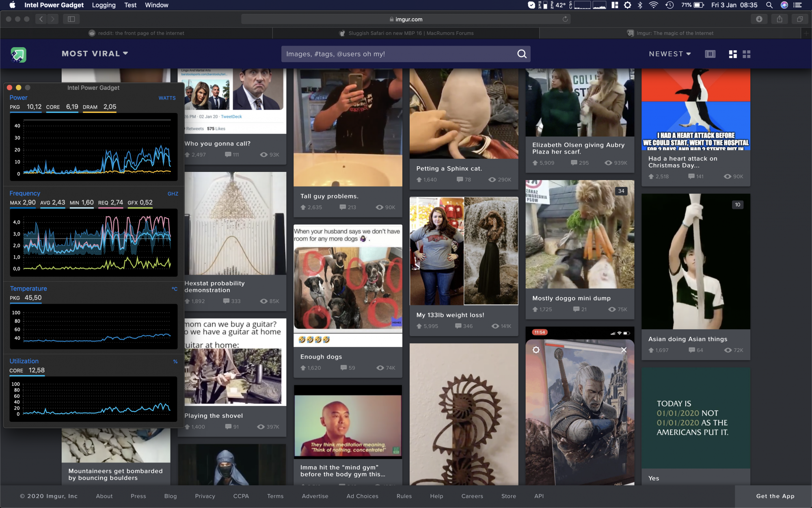Open Intel Power Gadget app menu
The image size is (812, 508).
click(54, 5)
